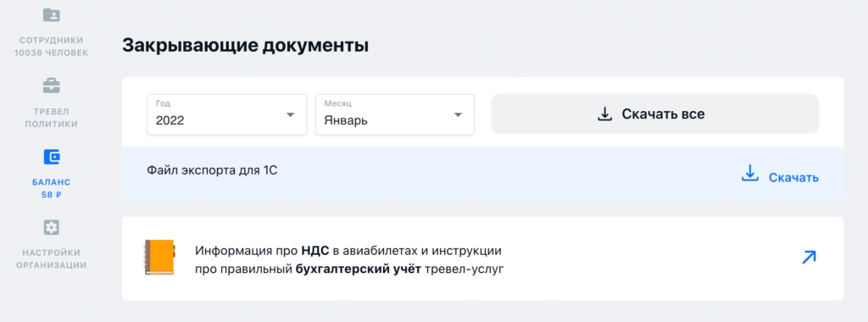Click the download icon in Скачать все

click(605, 114)
